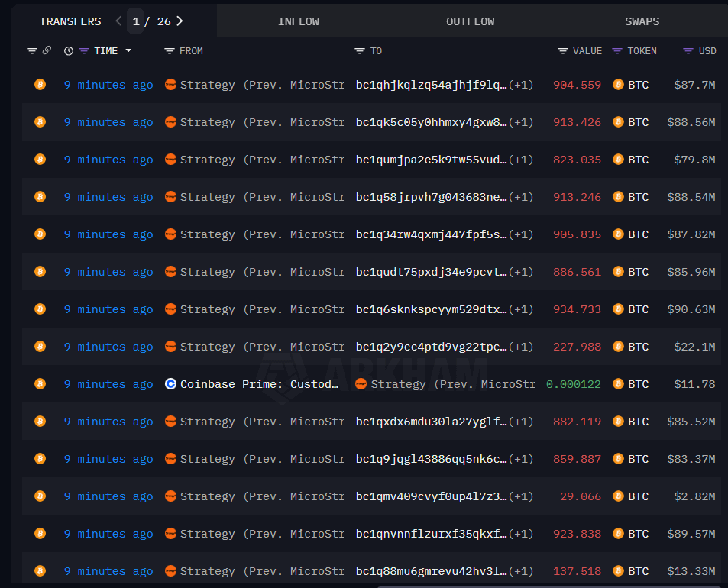The image size is (728, 588).
Task: Open Strategy entity in TO column
Action: [453, 384]
